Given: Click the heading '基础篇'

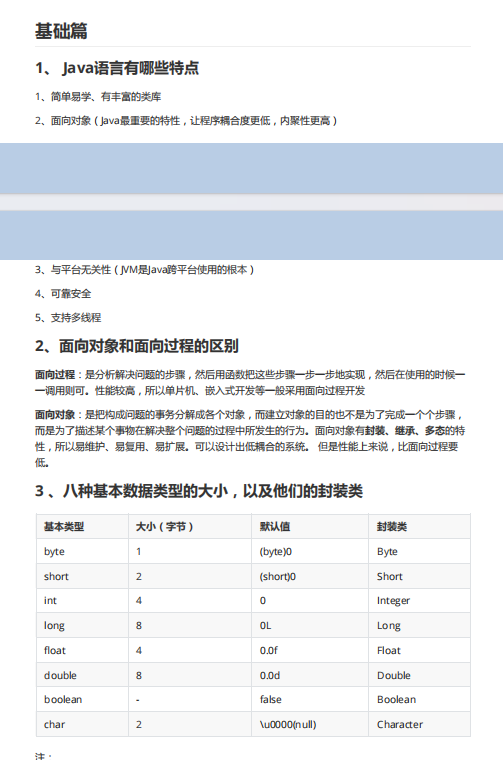Looking at the screenshot, I should pos(61,31).
